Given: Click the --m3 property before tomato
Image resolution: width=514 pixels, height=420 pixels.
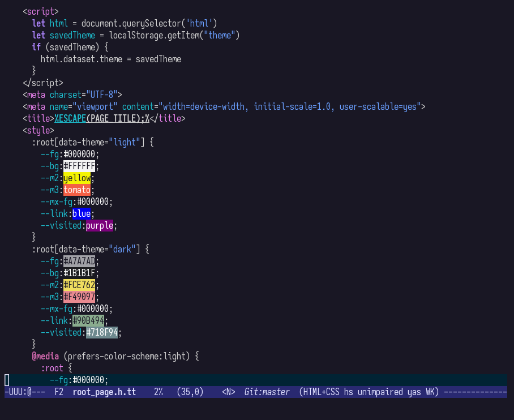Looking at the screenshot, I should (49, 190).
